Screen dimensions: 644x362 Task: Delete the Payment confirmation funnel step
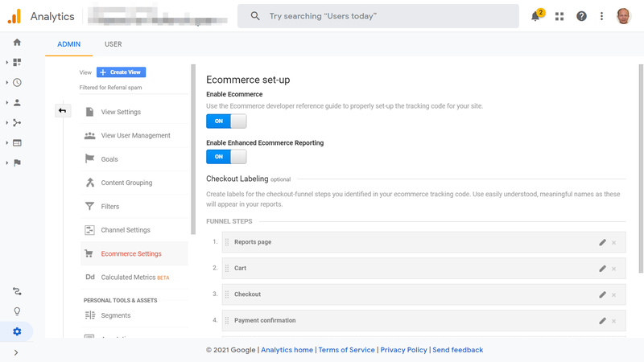click(x=614, y=321)
